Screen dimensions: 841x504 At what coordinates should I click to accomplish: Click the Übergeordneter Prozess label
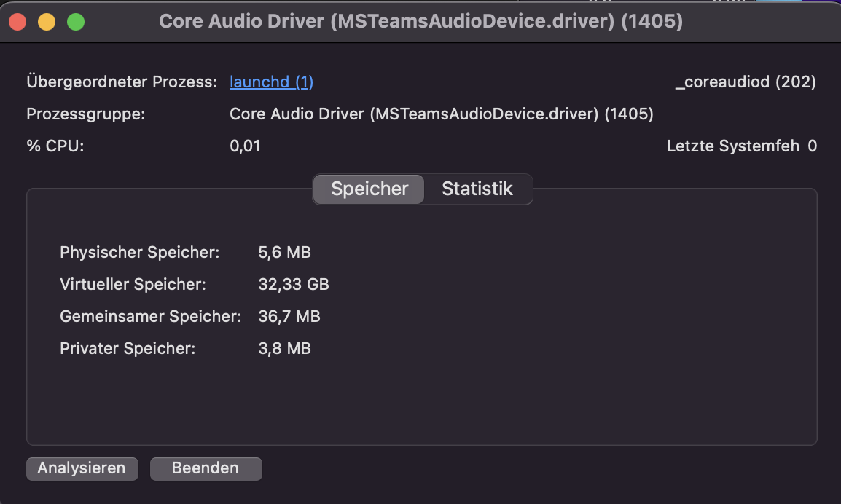122,82
